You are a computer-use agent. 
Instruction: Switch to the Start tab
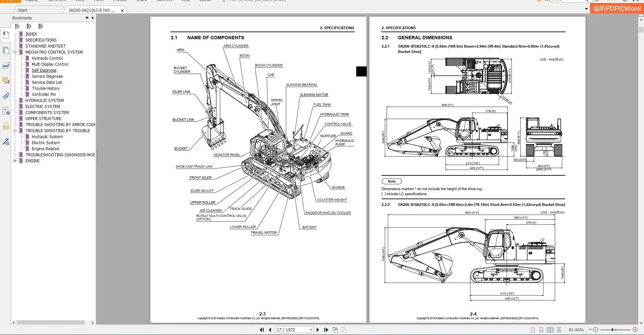[x=22, y=10]
